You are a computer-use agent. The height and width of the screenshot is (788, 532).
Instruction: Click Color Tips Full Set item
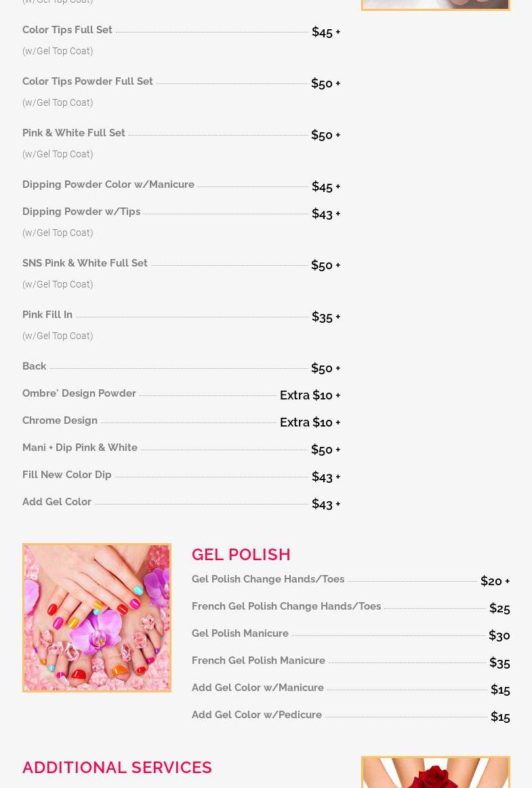click(x=67, y=30)
